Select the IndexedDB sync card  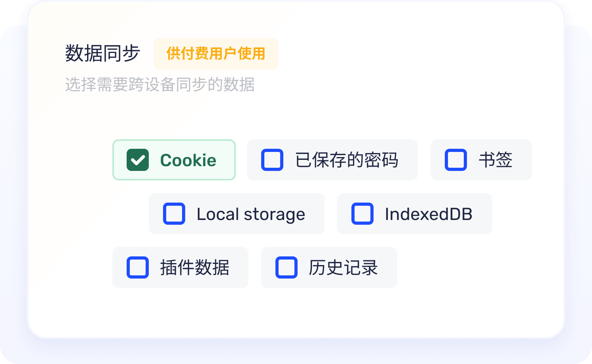[414, 214]
